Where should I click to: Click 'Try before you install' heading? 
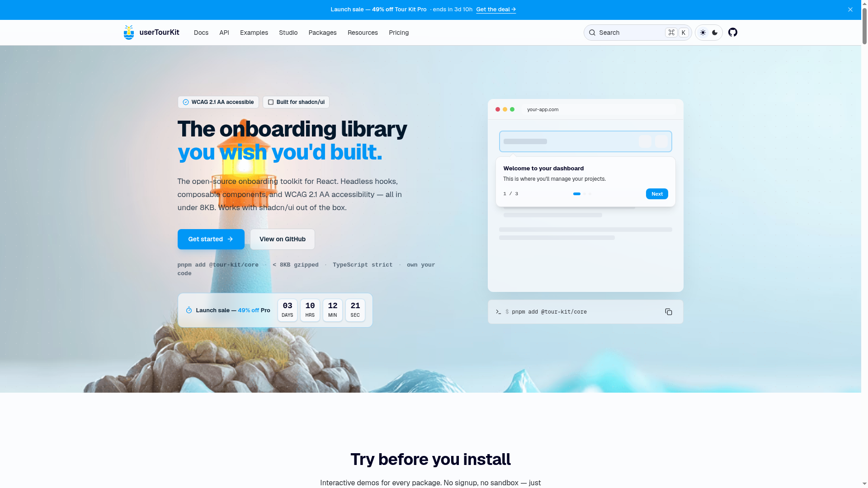click(x=430, y=460)
